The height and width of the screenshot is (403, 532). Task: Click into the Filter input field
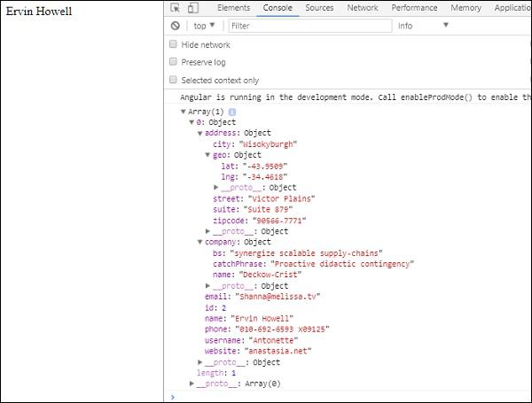[x=310, y=26]
